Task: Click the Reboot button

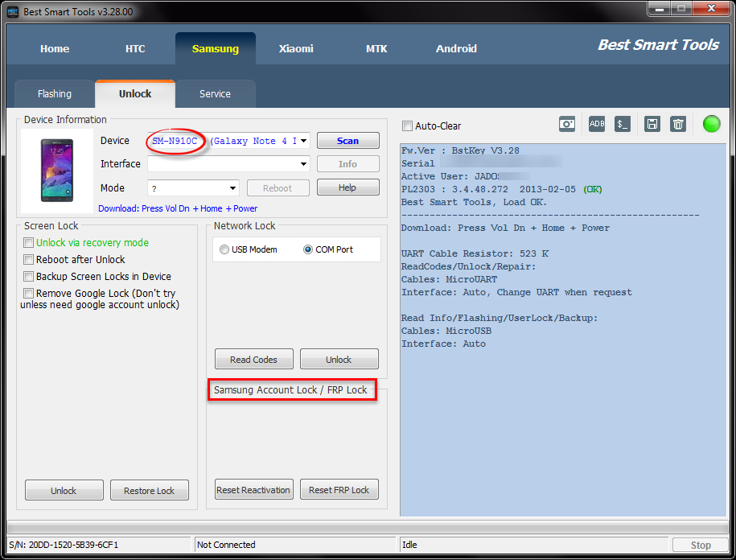Action: point(278,188)
